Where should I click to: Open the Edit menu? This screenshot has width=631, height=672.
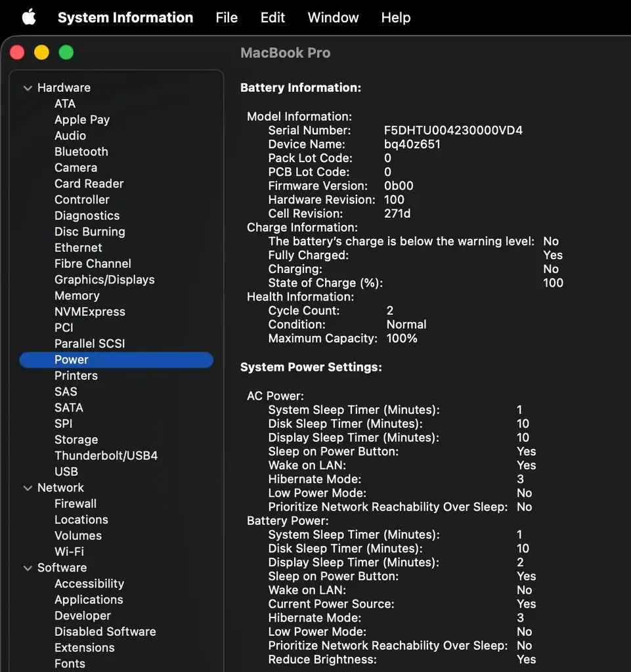pyautogui.click(x=272, y=18)
